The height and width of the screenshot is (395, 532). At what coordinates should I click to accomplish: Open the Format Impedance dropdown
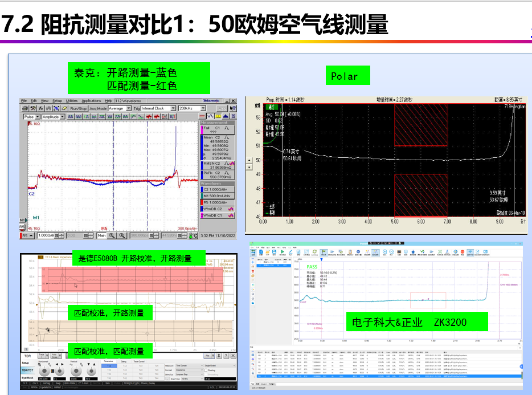pos(189,370)
